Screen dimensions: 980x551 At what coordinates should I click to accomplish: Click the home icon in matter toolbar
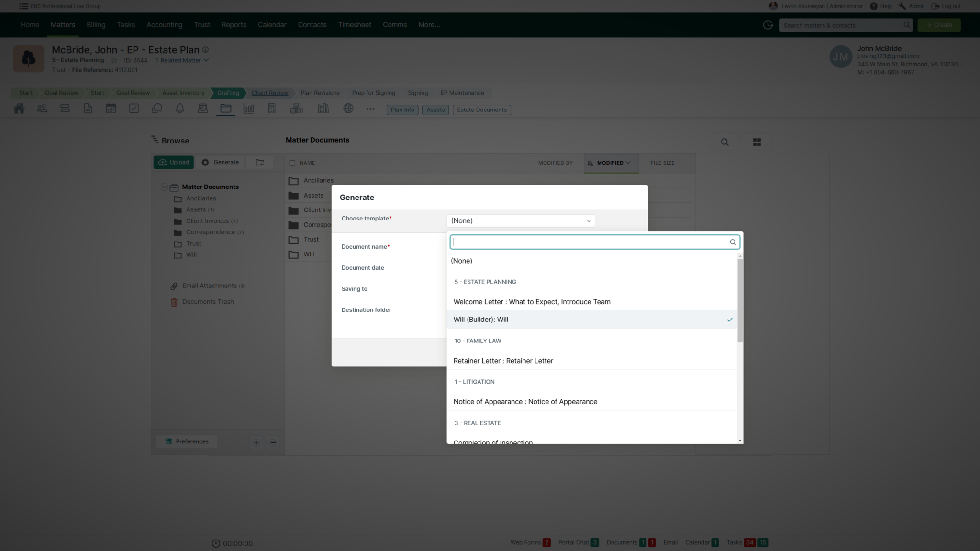[19, 109]
